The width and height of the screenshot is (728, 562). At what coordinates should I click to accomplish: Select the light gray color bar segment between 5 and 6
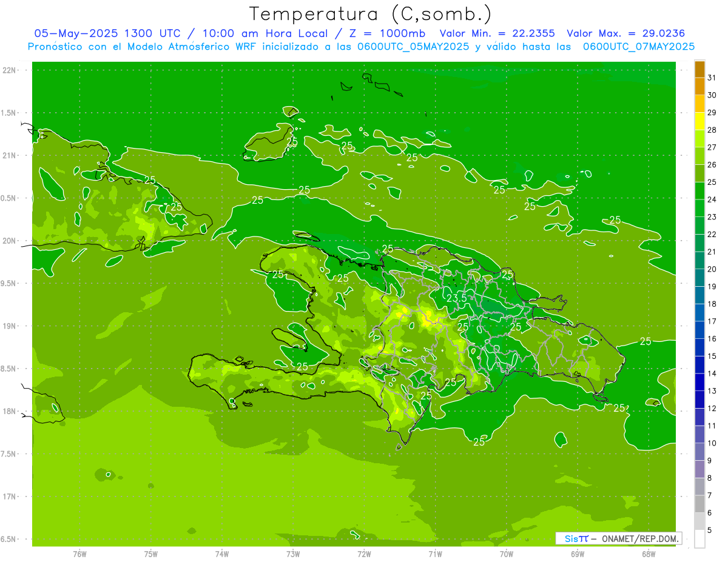699,521
